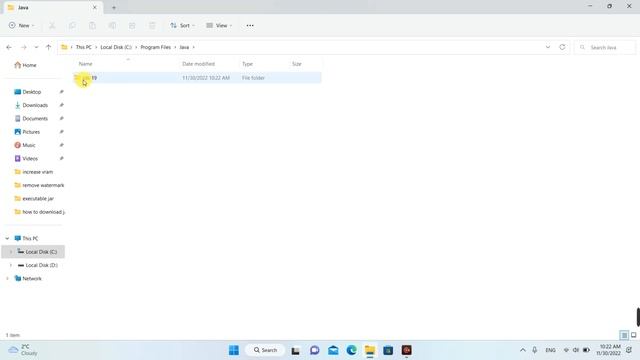Open the New item dropdown
Image resolution: width=640 pixels, height=360 pixels.
tap(21, 25)
